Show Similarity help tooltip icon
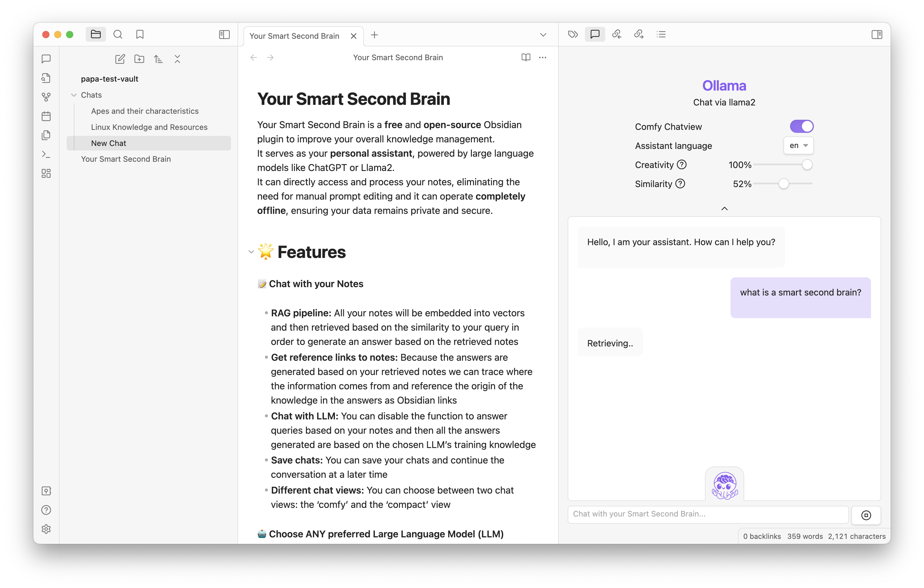The width and height of the screenshot is (924, 588). (x=680, y=183)
